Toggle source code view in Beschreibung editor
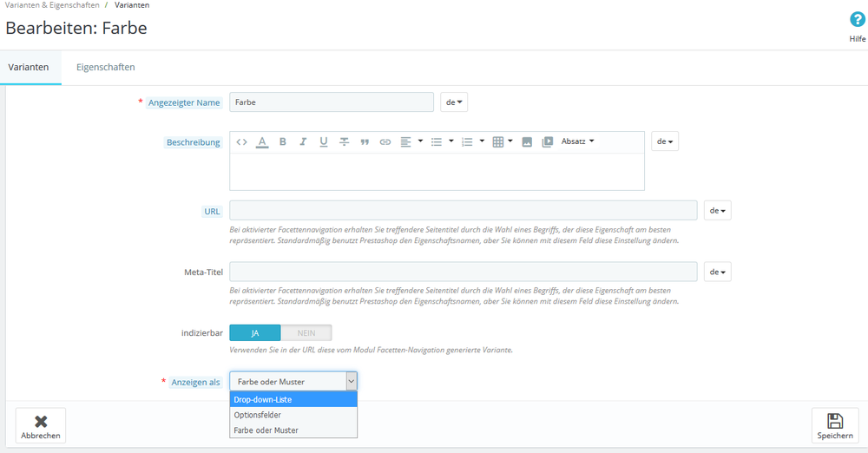Viewport: 868px width, 453px height. click(241, 141)
